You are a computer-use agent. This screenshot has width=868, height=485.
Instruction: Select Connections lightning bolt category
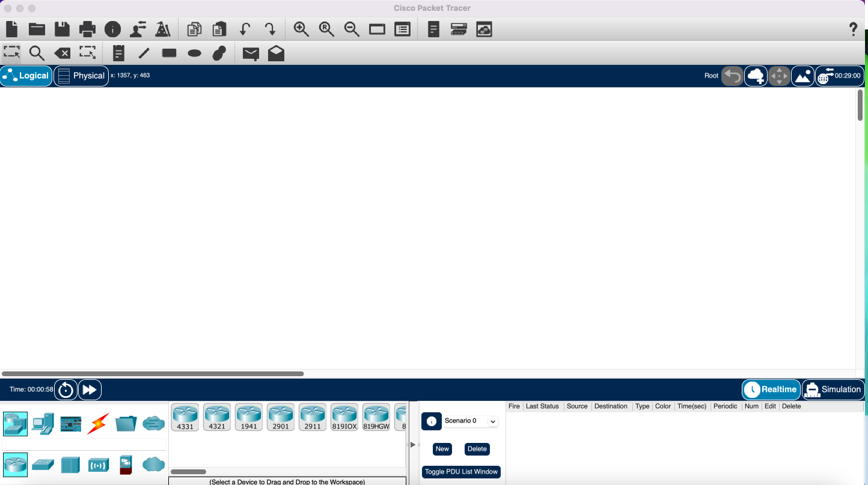pyautogui.click(x=98, y=424)
